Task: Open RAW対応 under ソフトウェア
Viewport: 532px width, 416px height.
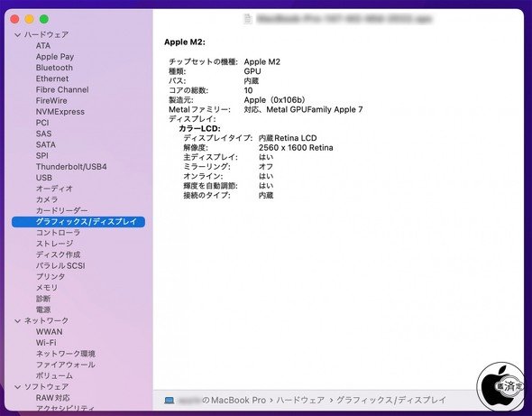Action: [53, 398]
